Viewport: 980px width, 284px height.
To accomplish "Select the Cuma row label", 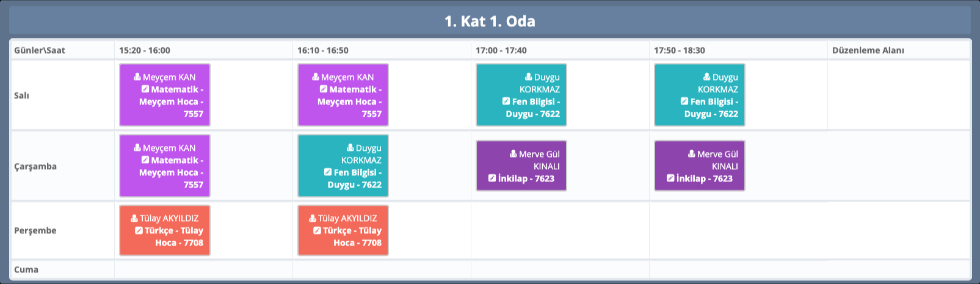I will coord(26,269).
